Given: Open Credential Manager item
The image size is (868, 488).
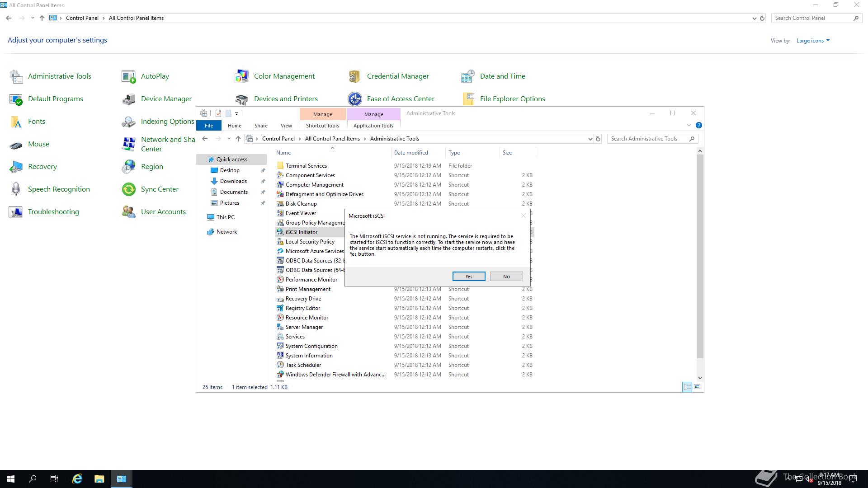Looking at the screenshot, I should (x=389, y=76).
